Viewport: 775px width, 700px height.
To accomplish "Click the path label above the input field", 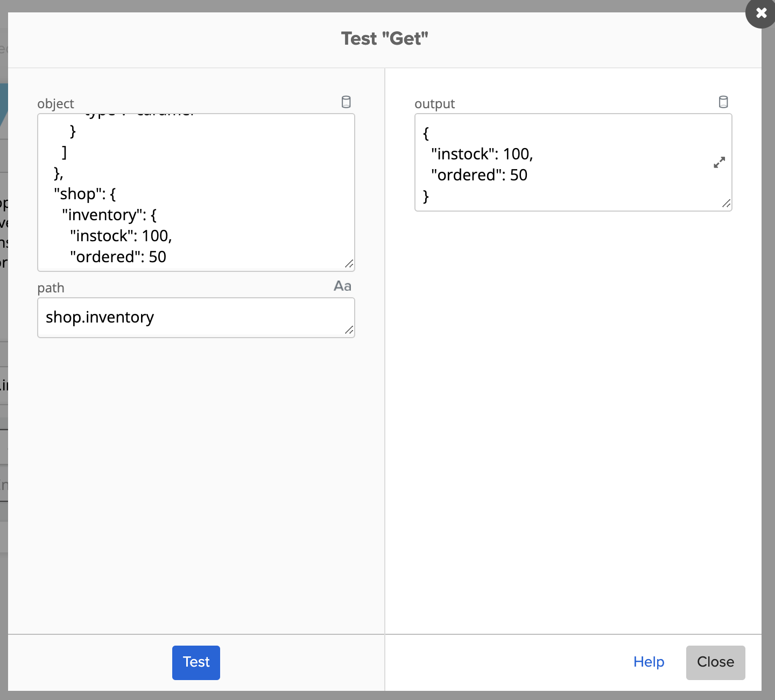I will (x=51, y=288).
